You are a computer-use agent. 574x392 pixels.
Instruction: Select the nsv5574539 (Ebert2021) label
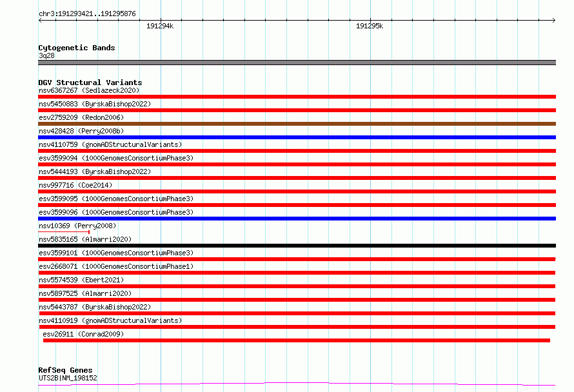tap(81, 280)
